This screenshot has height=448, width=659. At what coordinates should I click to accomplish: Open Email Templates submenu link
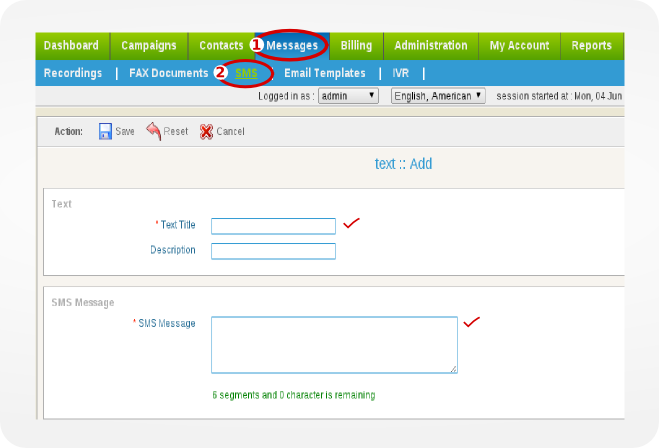[325, 73]
